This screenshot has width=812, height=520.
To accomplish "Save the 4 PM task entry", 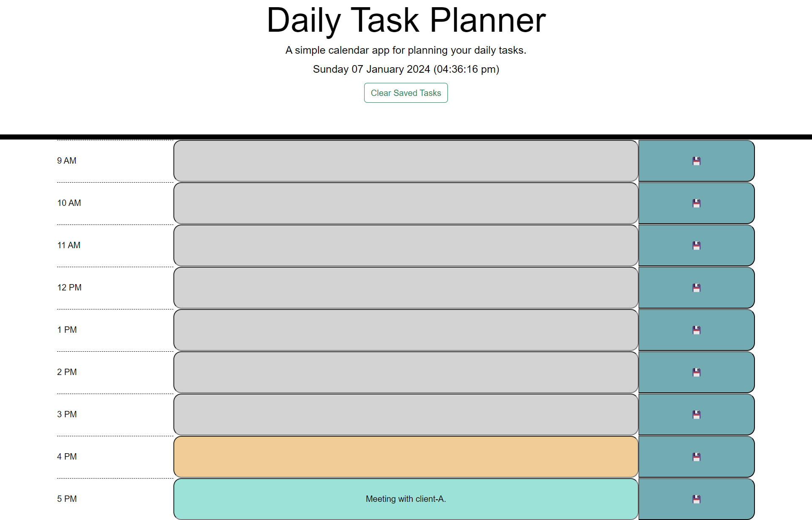I will pos(697,457).
